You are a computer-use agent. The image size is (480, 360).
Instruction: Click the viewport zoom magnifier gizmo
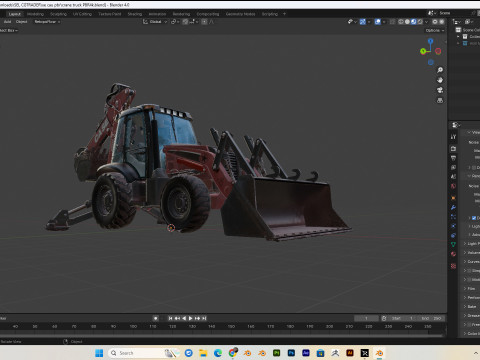tap(440, 70)
